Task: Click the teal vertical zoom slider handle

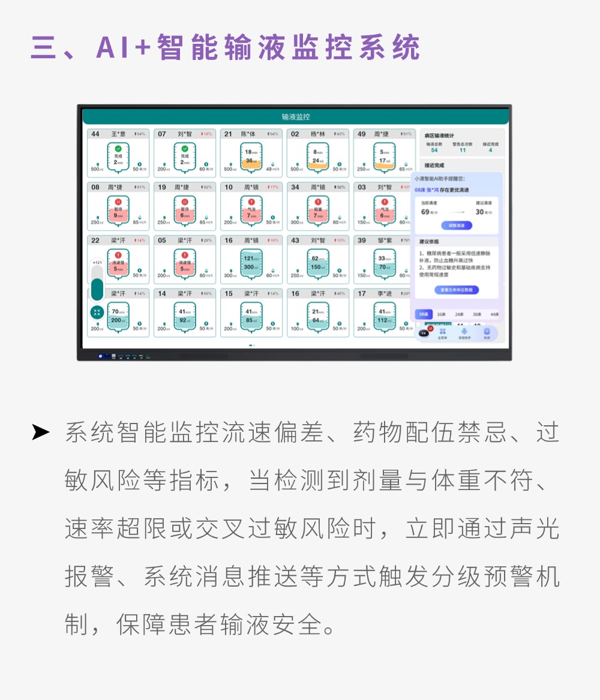Action: click(x=97, y=289)
